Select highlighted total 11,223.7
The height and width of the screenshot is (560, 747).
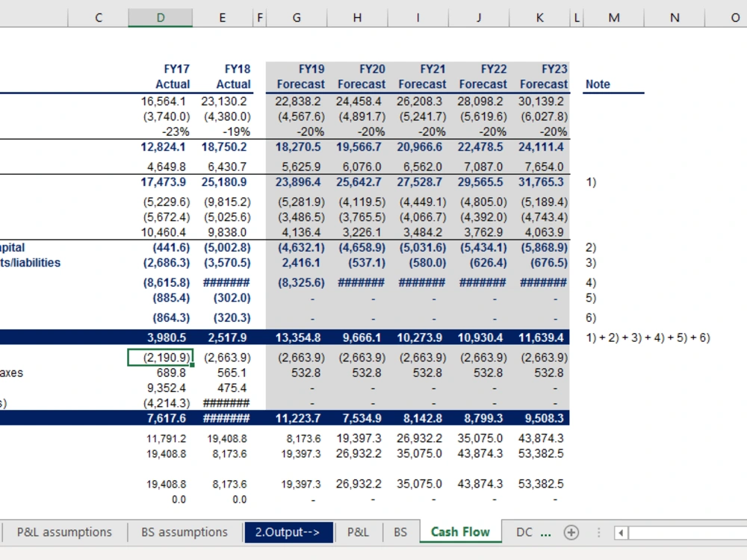coord(298,418)
